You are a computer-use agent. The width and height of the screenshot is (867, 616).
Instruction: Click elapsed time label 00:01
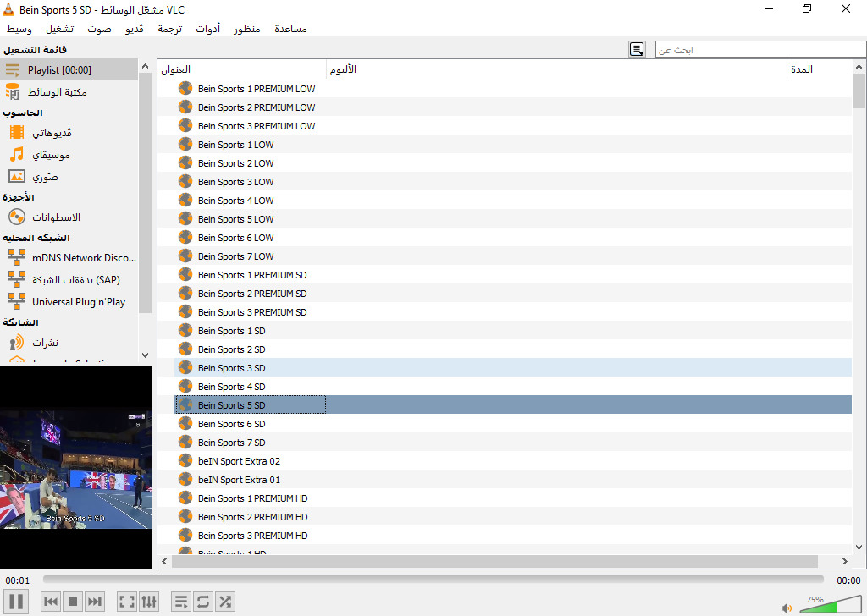[x=18, y=580]
